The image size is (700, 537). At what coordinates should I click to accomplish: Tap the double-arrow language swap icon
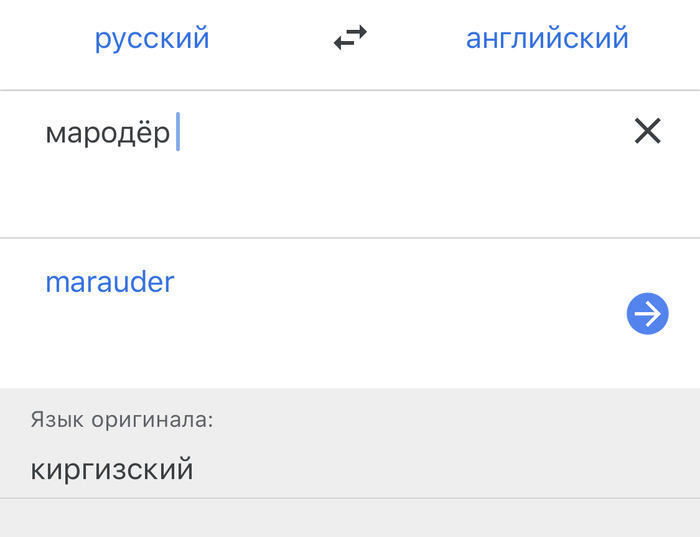click(350, 39)
